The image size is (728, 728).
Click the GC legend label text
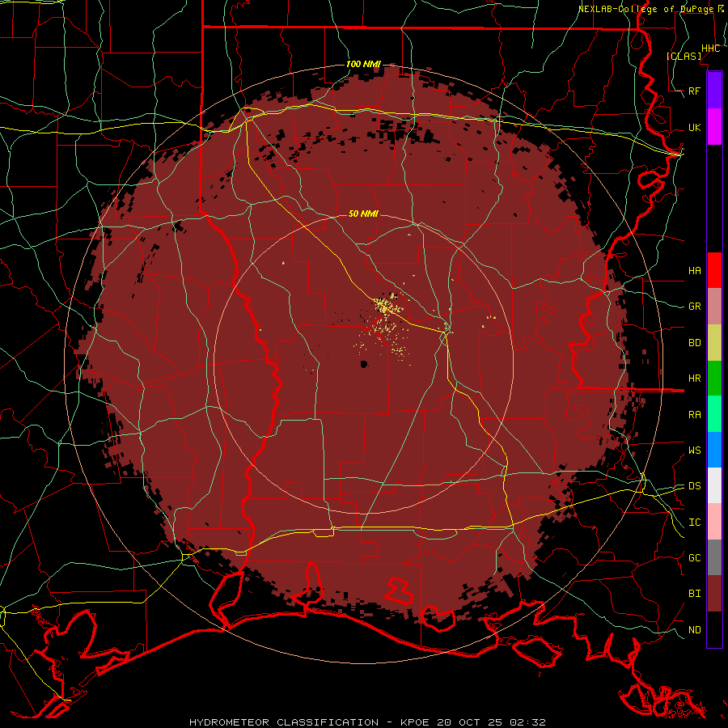[695, 558]
